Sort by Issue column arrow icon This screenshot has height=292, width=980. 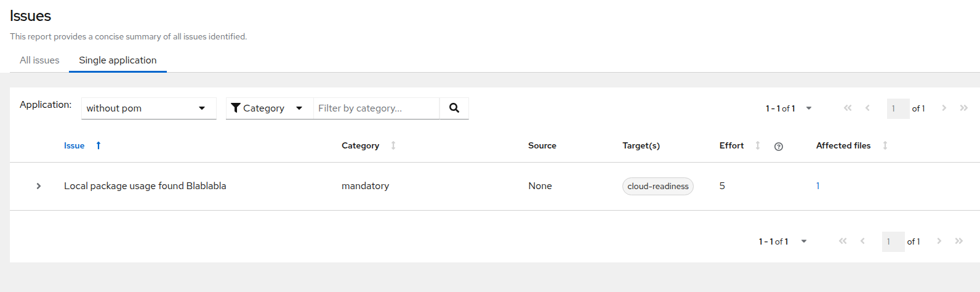98,145
